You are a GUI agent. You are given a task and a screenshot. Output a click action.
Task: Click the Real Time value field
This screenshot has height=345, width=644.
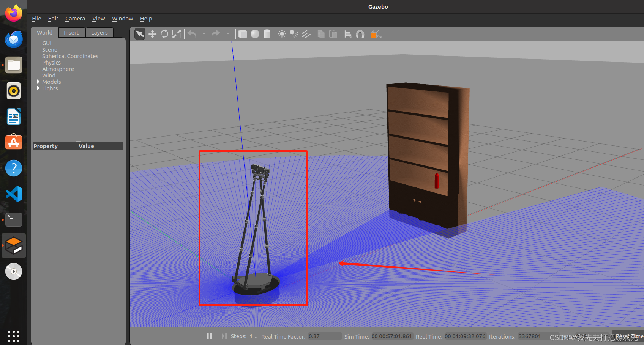coord(465,337)
